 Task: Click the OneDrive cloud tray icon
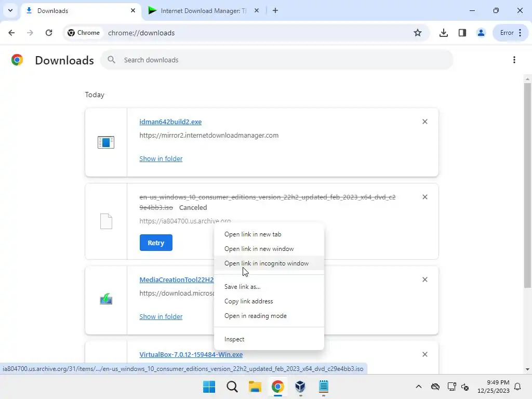pos(435,387)
